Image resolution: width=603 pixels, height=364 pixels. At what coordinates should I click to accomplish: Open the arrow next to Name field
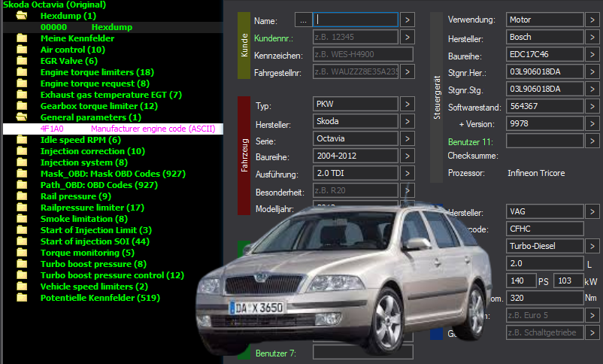coord(408,20)
